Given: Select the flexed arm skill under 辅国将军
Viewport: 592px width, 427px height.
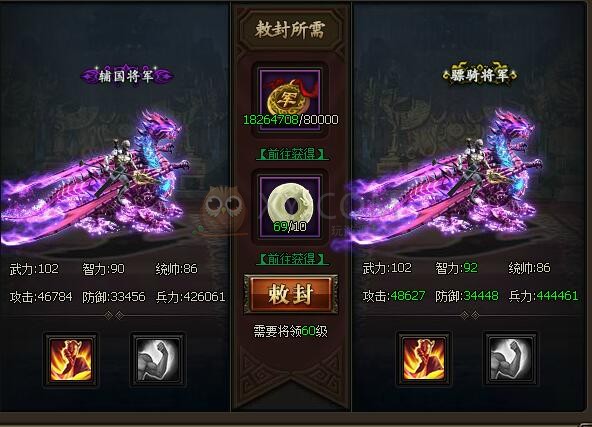Looking at the screenshot, I should coord(158,359).
